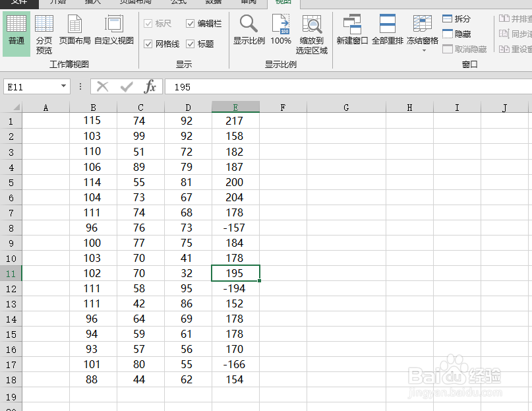Confirm the formula bar entry (checkmark)
Viewport: 532px width, 411px height.
[126, 87]
